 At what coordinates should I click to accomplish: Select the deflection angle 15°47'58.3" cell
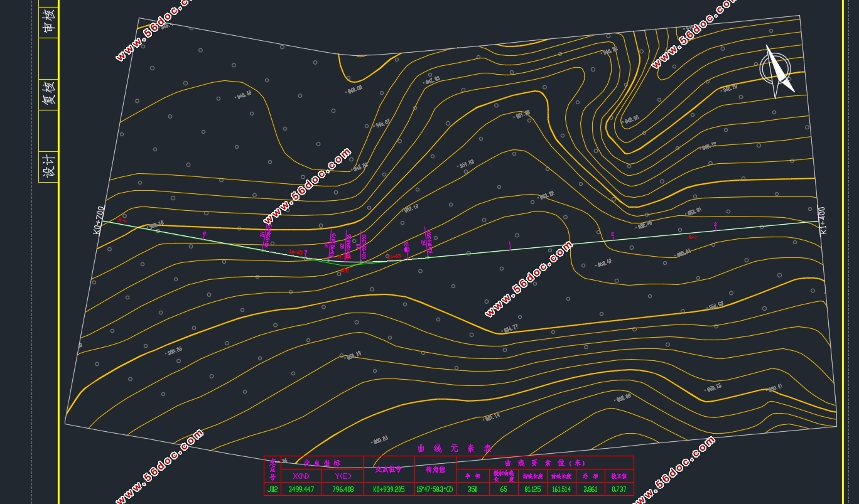435,489
